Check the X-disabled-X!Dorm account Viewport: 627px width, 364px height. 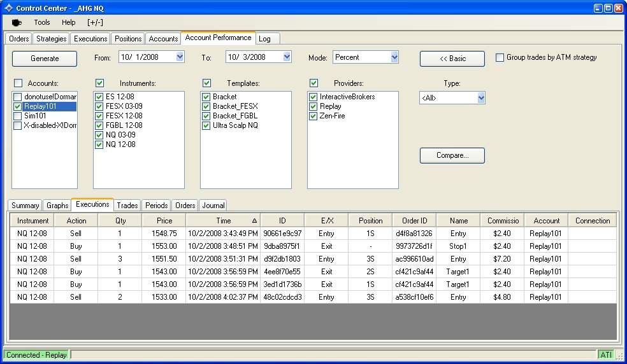17,125
